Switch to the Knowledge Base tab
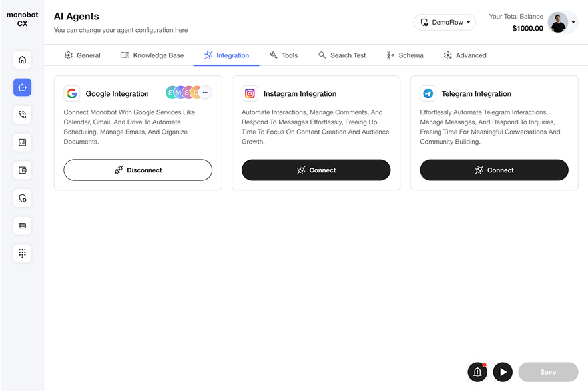The width and height of the screenshot is (588, 392). (152, 55)
